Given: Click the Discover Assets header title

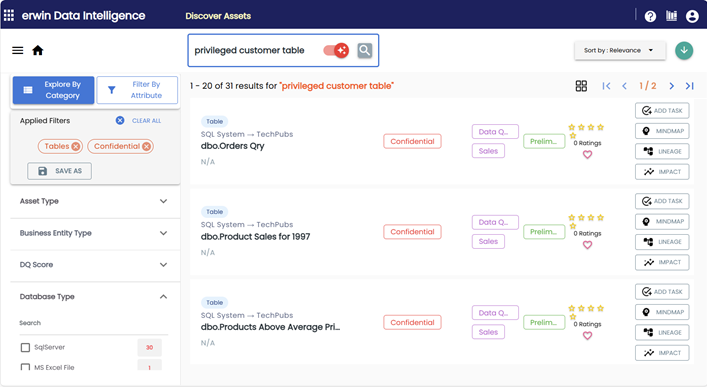Looking at the screenshot, I should [x=218, y=16].
